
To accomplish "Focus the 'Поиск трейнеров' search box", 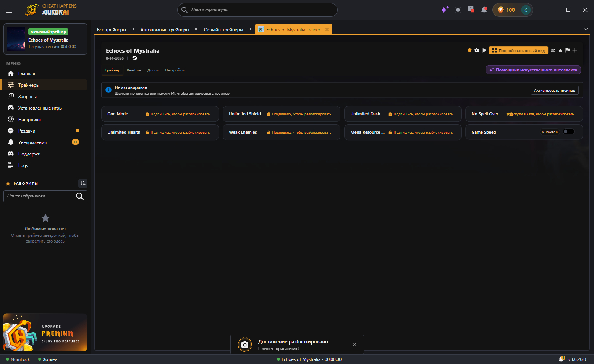I will (257, 10).
